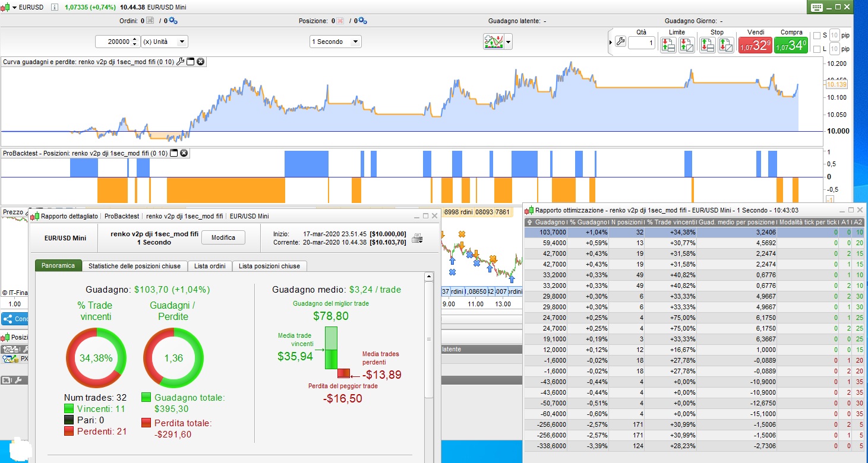The image size is (868, 463).
Task: Open the EURUSD instrument info icon
Action: (54, 7)
